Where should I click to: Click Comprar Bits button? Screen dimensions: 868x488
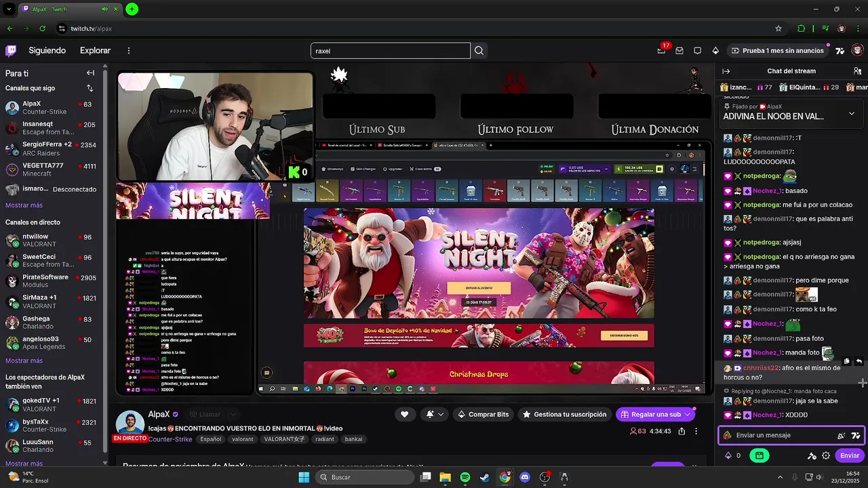(483, 414)
